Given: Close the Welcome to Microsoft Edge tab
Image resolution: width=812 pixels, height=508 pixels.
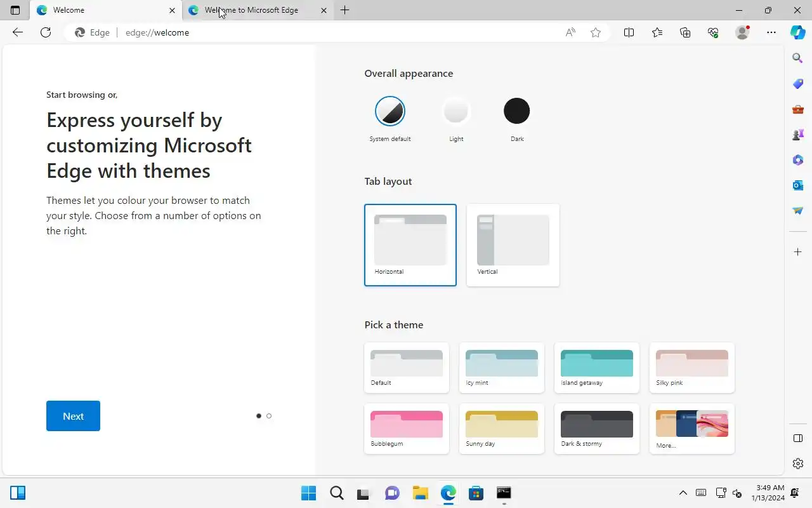Looking at the screenshot, I should [324, 10].
